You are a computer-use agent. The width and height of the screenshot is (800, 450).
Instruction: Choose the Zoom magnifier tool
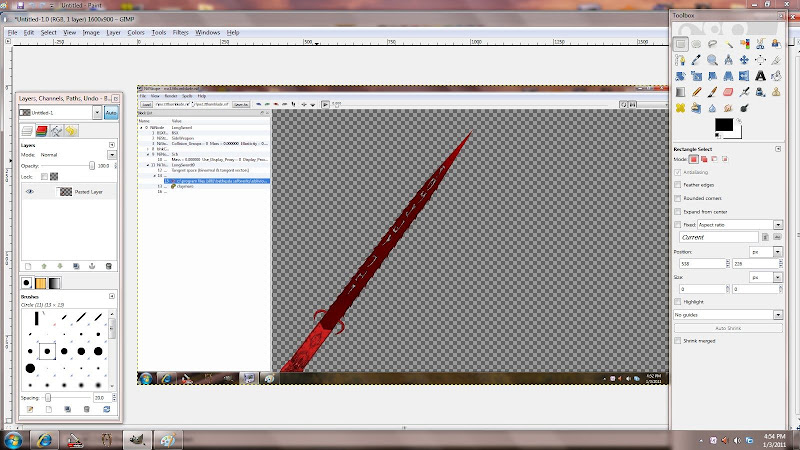click(x=712, y=59)
